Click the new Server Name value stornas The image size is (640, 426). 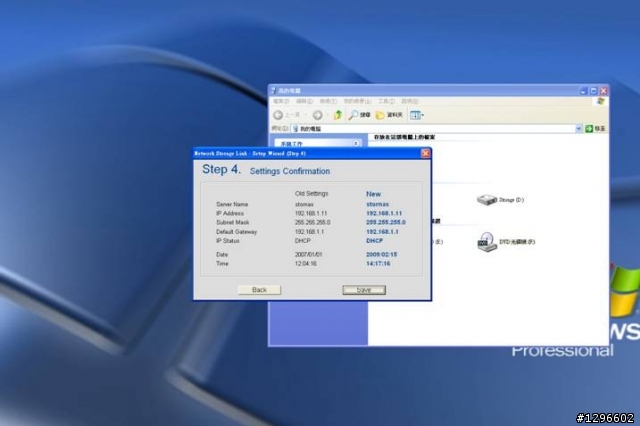point(378,204)
